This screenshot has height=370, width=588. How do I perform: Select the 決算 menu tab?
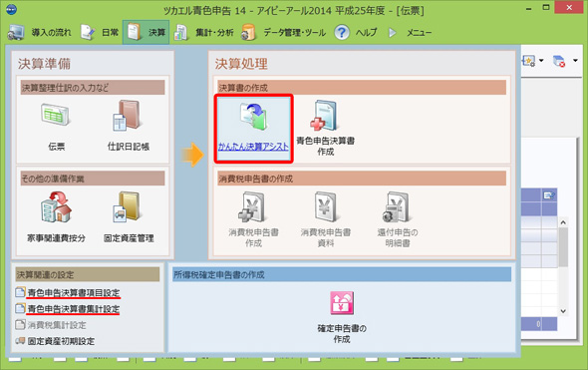click(x=146, y=33)
